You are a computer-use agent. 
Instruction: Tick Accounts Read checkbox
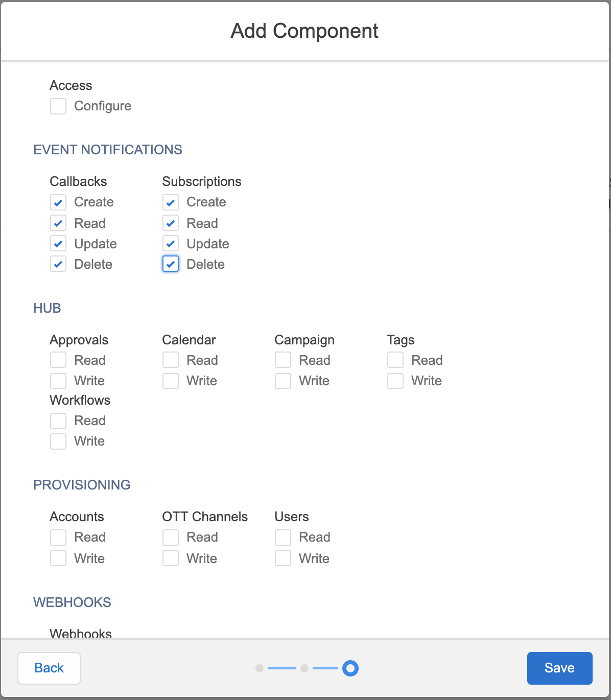[58, 538]
